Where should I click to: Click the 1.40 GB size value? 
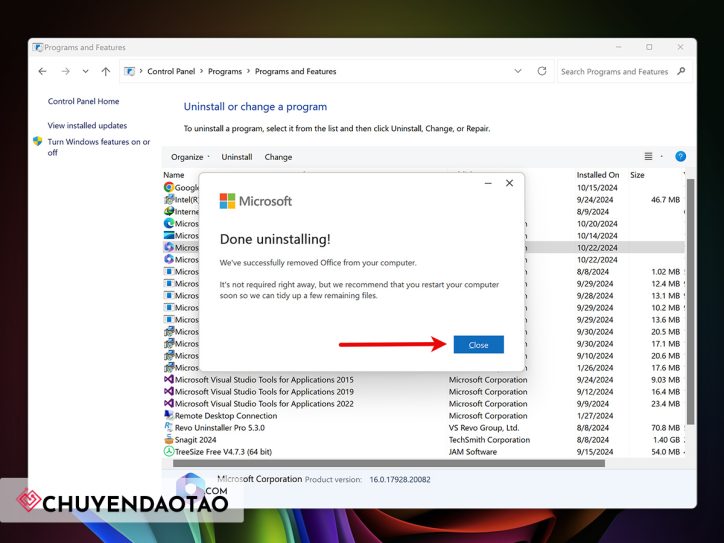666,440
